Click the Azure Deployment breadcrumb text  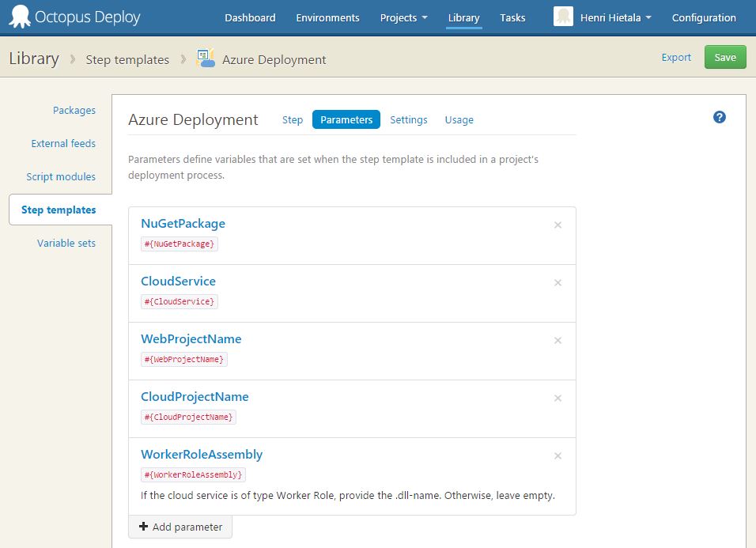274,60
